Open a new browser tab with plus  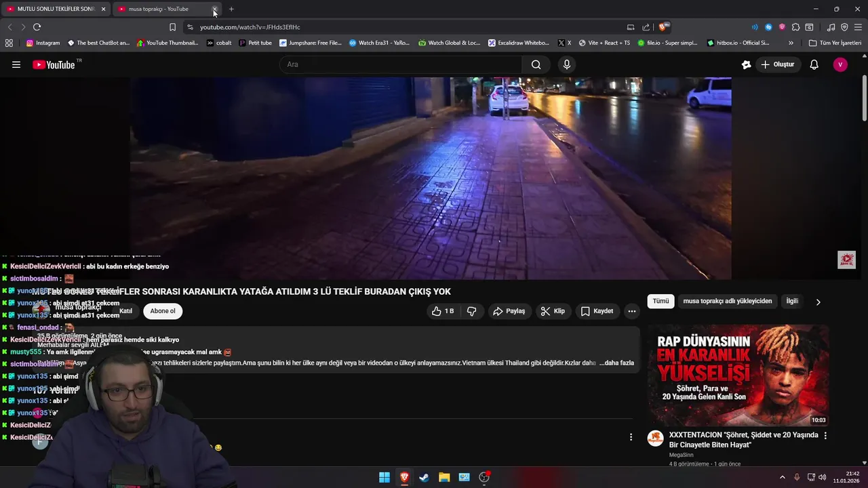(231, 9)
